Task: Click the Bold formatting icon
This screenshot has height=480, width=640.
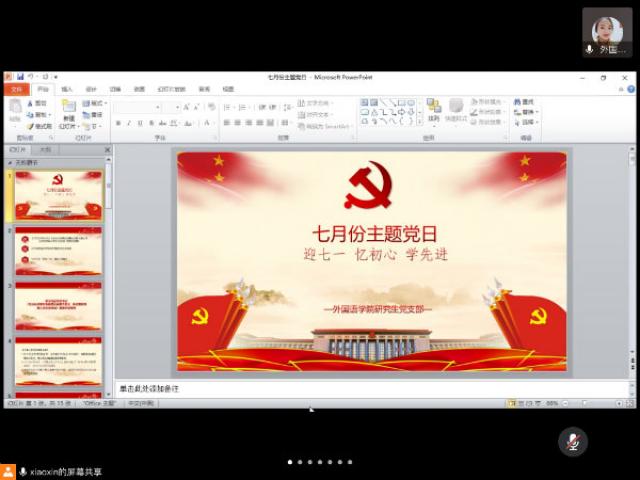Action: (118, 123)
